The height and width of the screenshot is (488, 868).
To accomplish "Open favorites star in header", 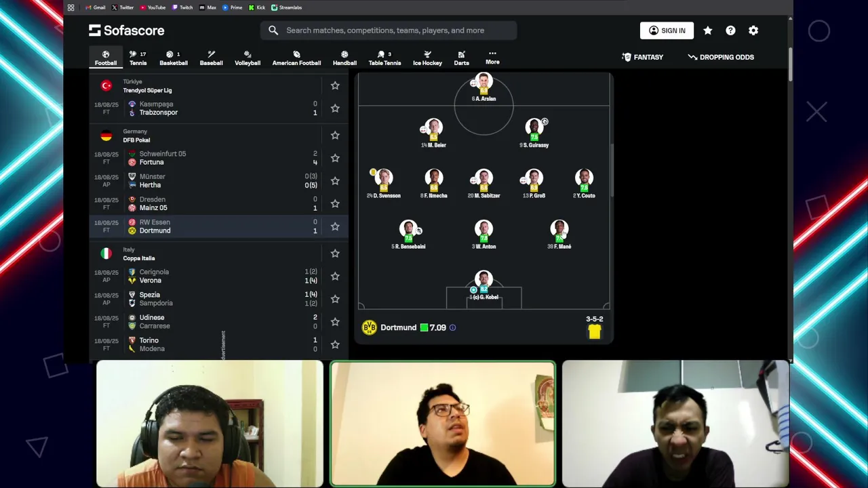I will click(707, 30).
